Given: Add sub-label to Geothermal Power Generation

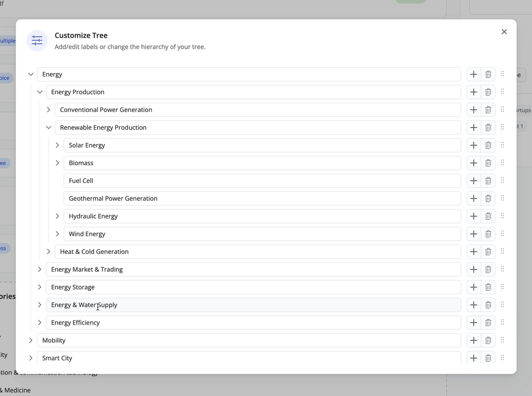Looking at the screenshot, I should pos(473,199).
